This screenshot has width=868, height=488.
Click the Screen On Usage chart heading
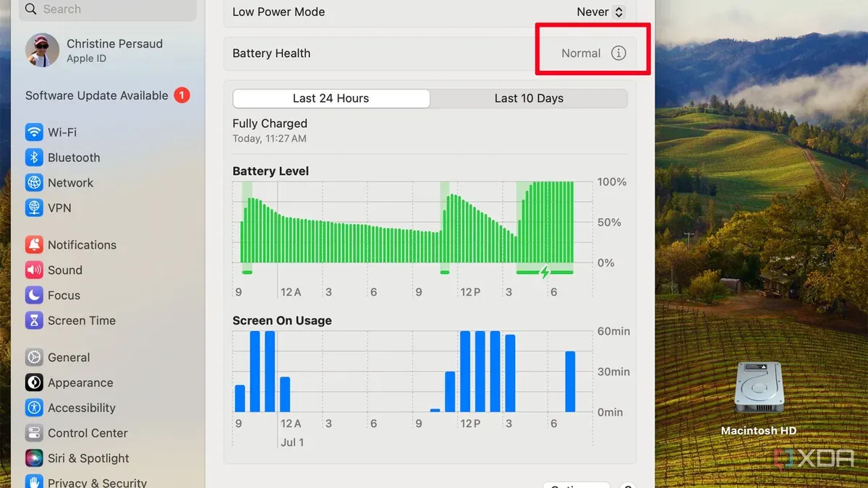click(282, 321)
